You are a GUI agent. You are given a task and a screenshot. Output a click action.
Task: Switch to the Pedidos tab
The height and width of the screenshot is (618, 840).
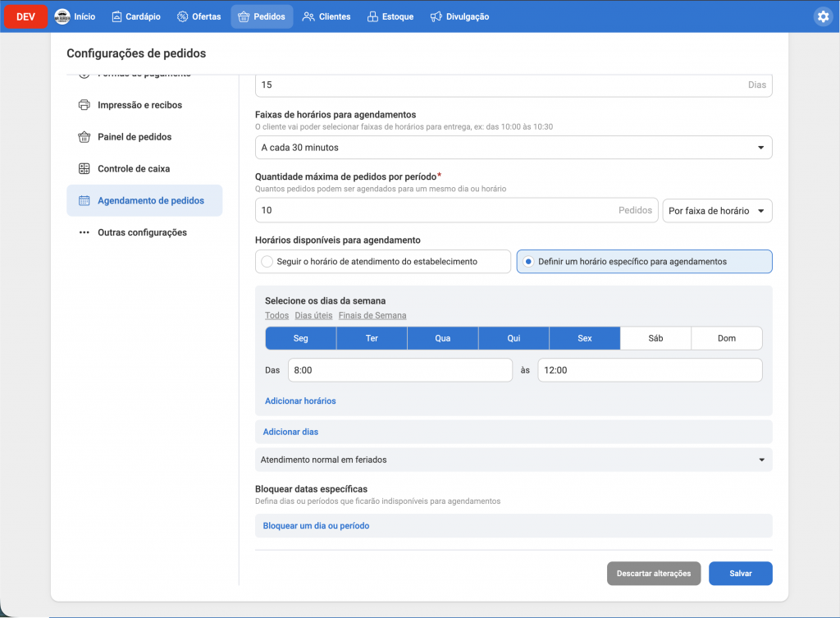pyautogui.click(x=262, y=16)
